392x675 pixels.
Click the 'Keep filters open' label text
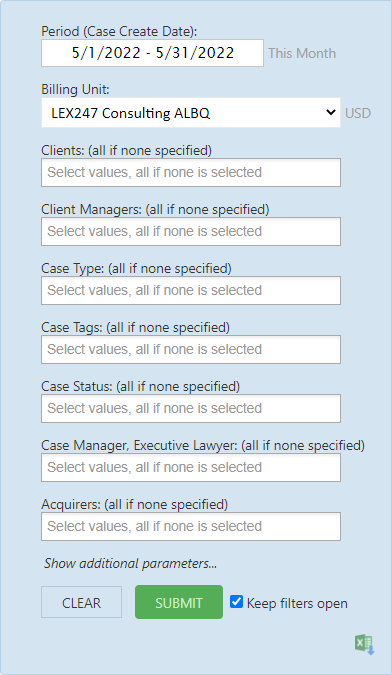(297, 604)
